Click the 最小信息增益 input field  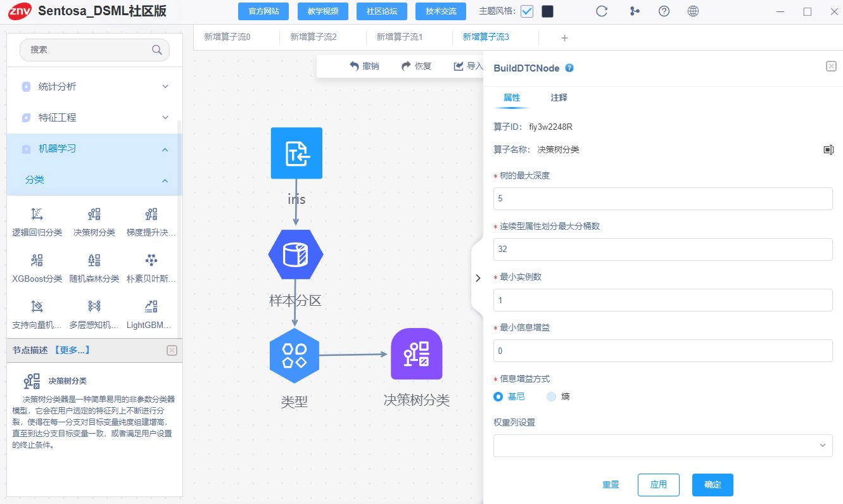[663, 351]
